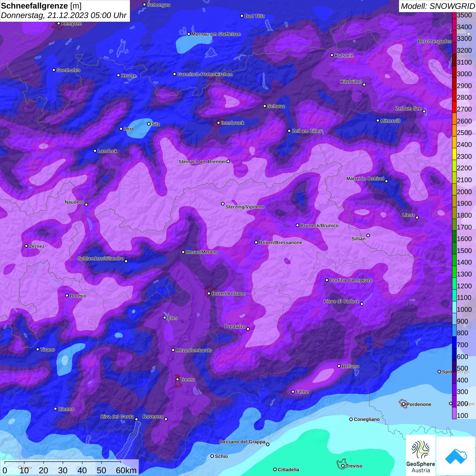Click the Treviso city marker dot
The width and height of the screenshot is (476, 476).
[x=343, y=466]
